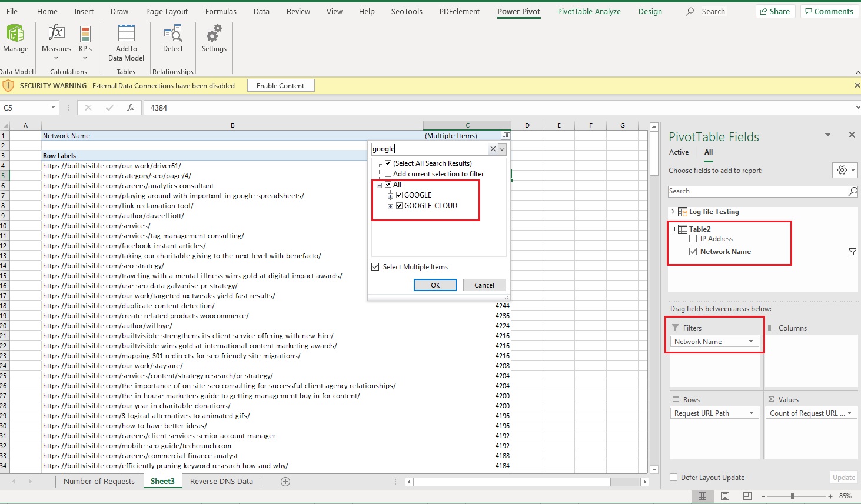
Task: Check the IP Address field checkbox
Action: click(x=693, y=238)
